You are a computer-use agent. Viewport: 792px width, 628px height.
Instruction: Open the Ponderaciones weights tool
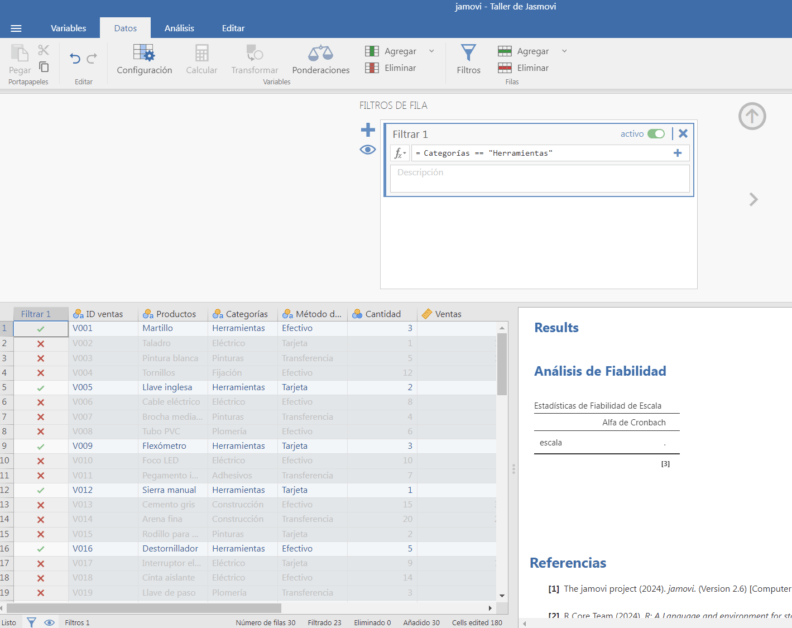(321, 59)
